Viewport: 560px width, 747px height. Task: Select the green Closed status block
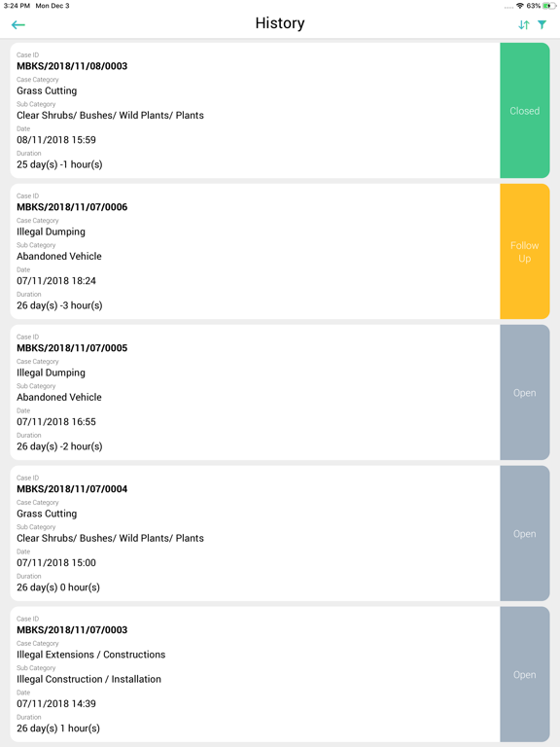(x=525, y=111)
